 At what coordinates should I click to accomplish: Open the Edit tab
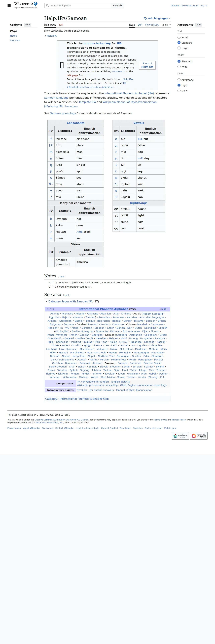tap(140, 25)
